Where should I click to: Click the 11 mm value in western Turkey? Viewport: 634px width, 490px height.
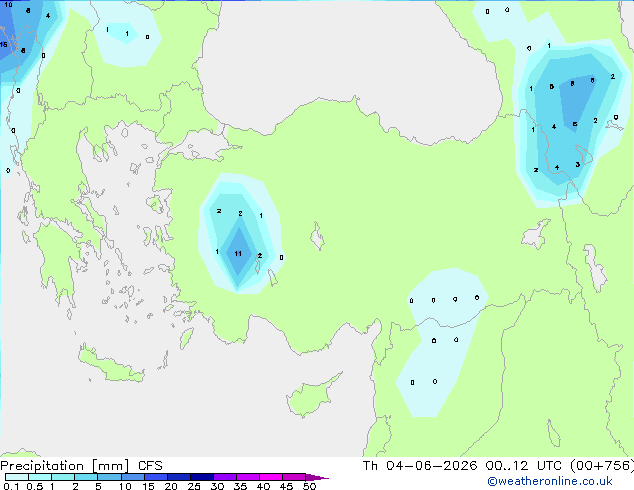[x=238, y=253]
